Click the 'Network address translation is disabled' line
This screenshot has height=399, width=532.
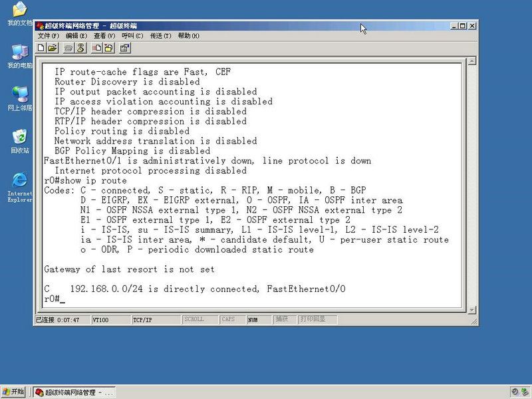pyautogui.click(x=156, y=141)
